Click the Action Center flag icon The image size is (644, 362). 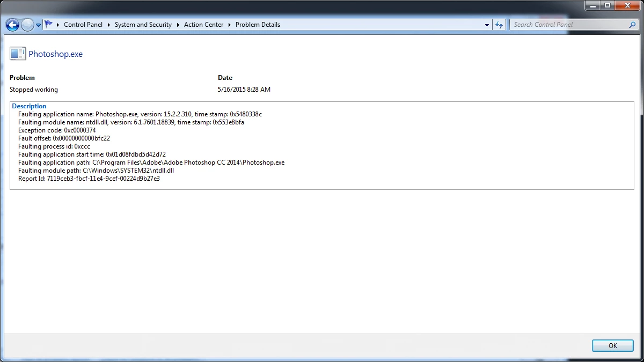pyautogui.click(x=49, y=24)
